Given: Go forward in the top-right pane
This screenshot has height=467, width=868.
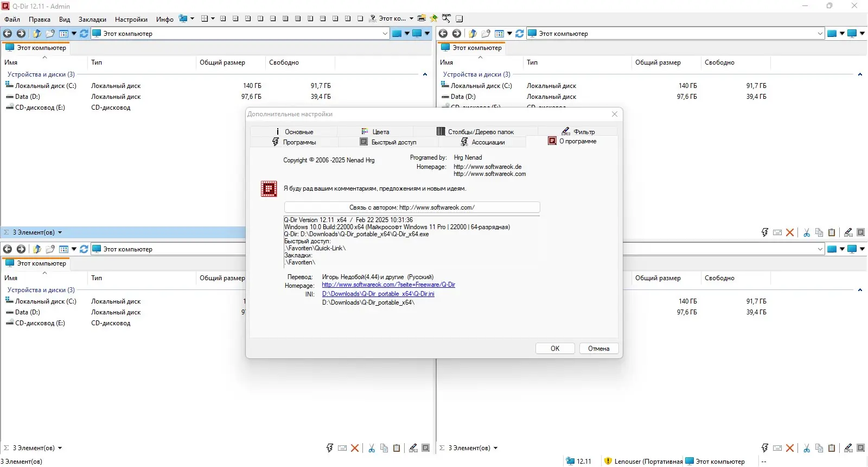Looking at the screenshot, I should point(457,34).
